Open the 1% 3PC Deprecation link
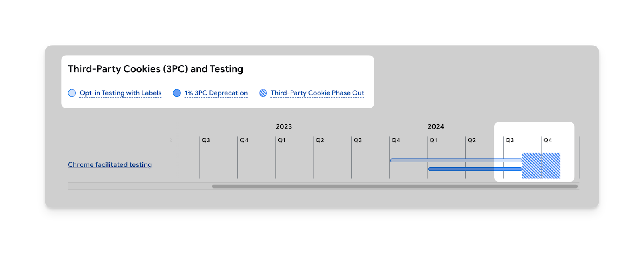644x253 pixels. tap(216, 93)
